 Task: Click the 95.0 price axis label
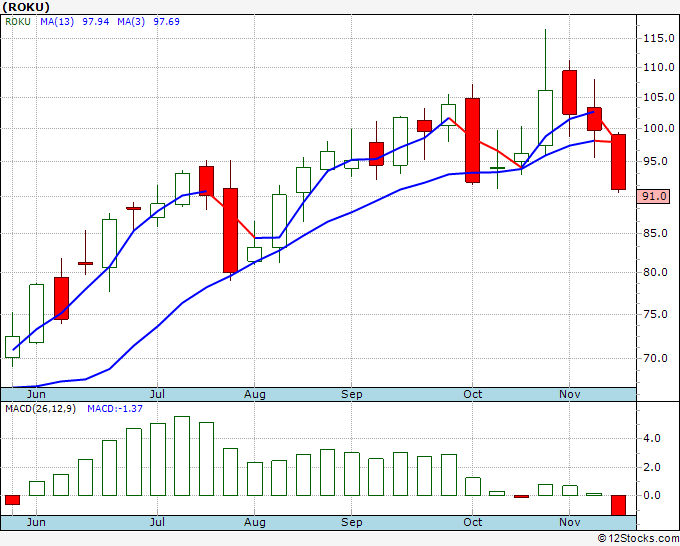(x=655, y=161)
